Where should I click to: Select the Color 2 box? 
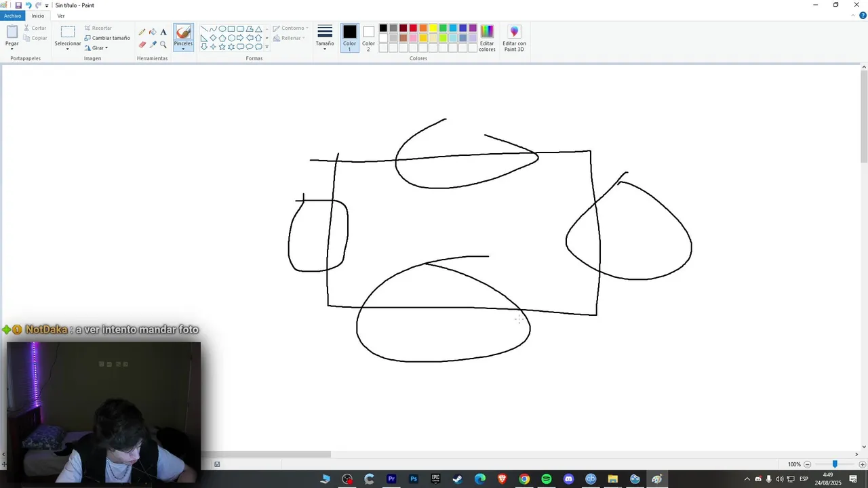[368, 38]
